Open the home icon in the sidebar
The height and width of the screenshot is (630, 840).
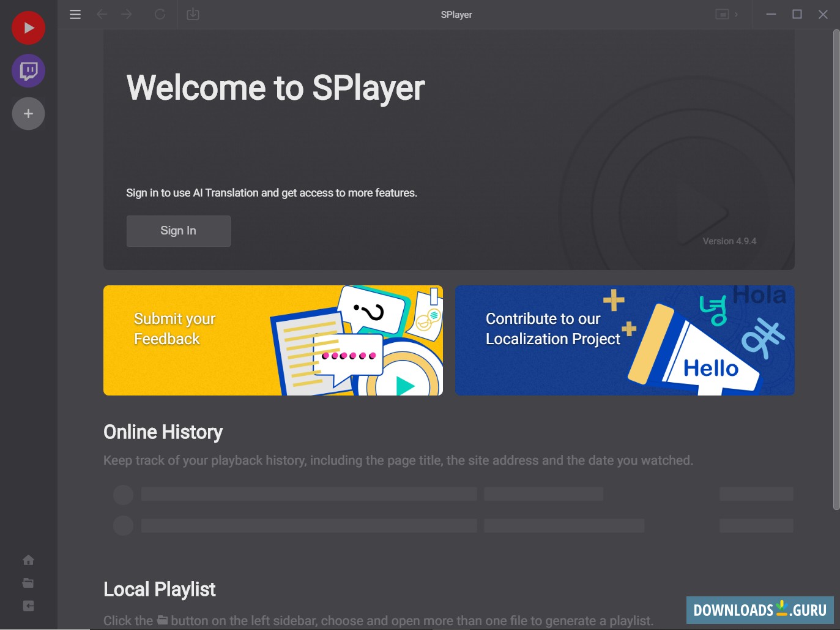[x=28, y=560]
